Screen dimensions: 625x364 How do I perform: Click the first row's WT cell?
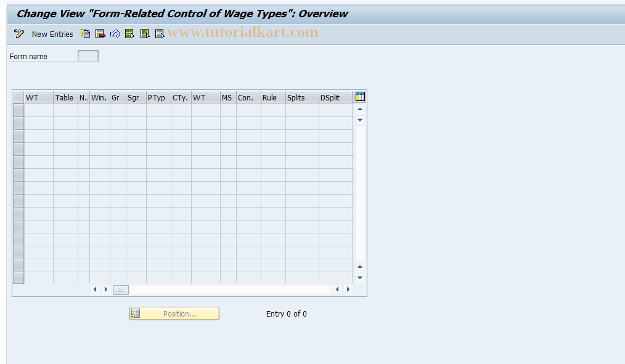(39, 110)
